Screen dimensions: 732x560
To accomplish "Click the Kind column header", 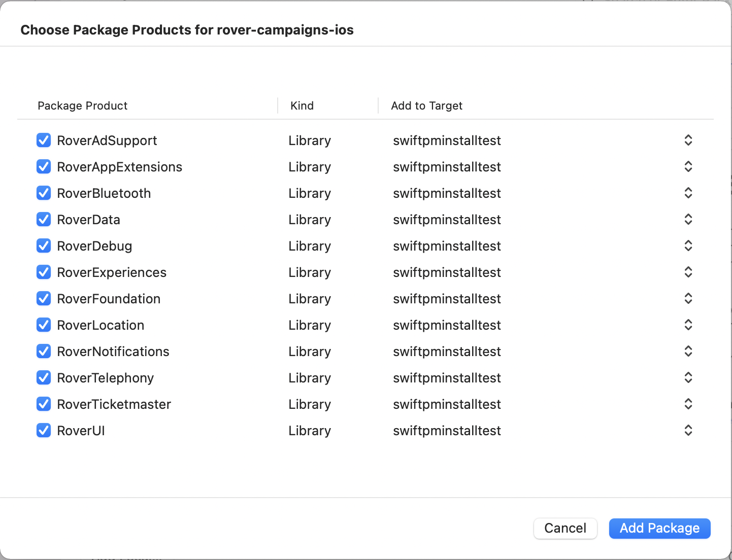I will click(x=302, y=106).
